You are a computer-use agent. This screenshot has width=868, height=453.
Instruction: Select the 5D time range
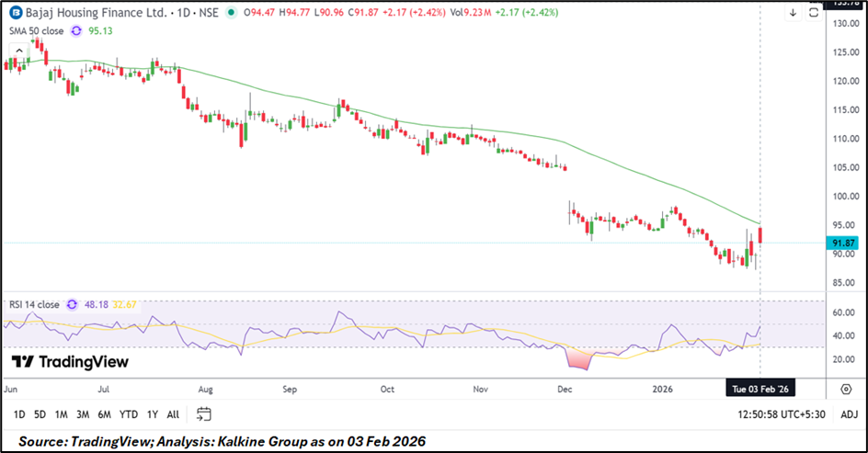pyautogui.click(x=40, y=414)
